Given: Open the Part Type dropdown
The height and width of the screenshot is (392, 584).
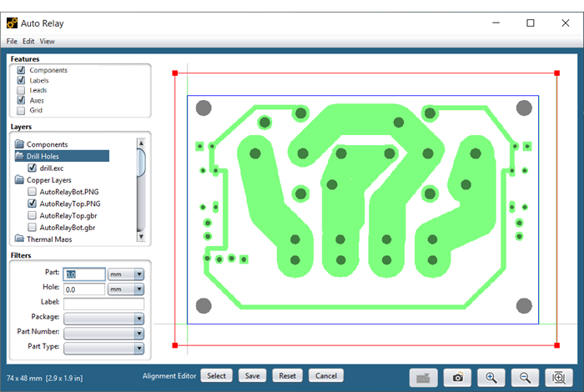Looking at the screenshot, I should coord(104,349).
